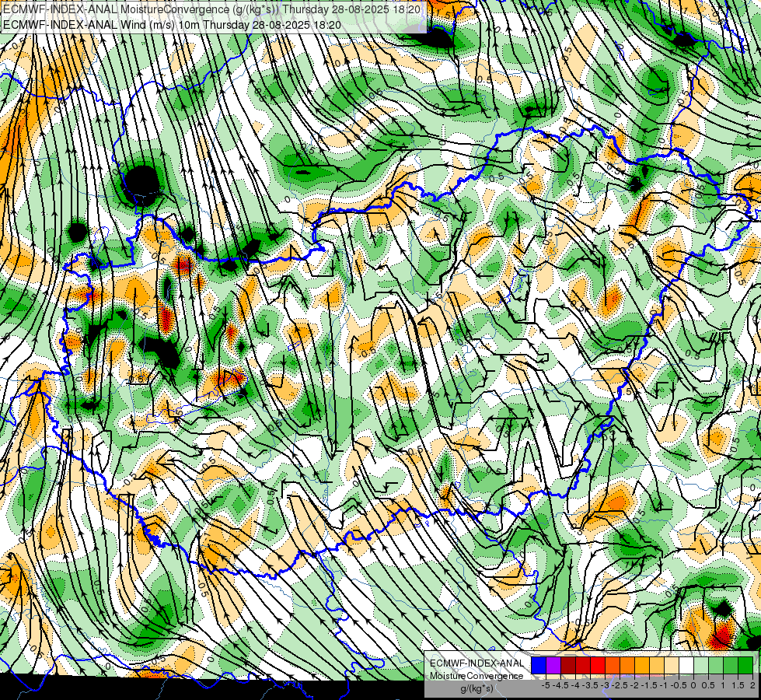Click the orange swatch between -2.5 and -2
Viewport: 761px width, 700px height.
627,666
